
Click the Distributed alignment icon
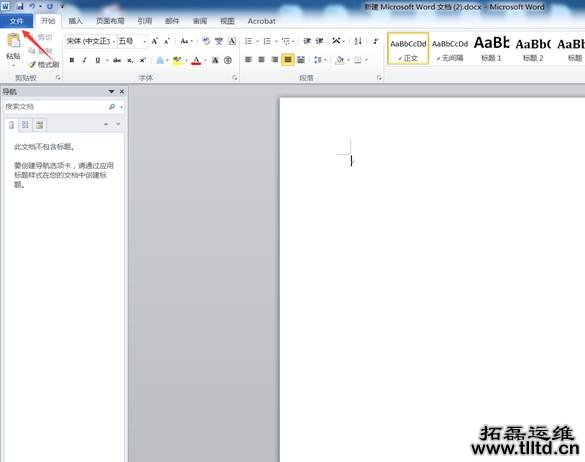point(301,60)
